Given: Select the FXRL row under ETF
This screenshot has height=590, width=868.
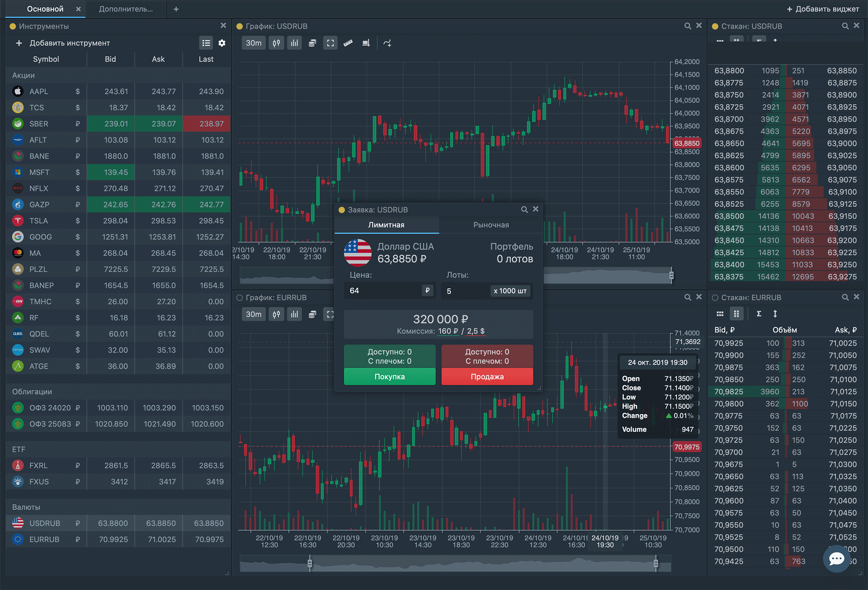Looking at the screenshot, I should (x=118, y=466).
